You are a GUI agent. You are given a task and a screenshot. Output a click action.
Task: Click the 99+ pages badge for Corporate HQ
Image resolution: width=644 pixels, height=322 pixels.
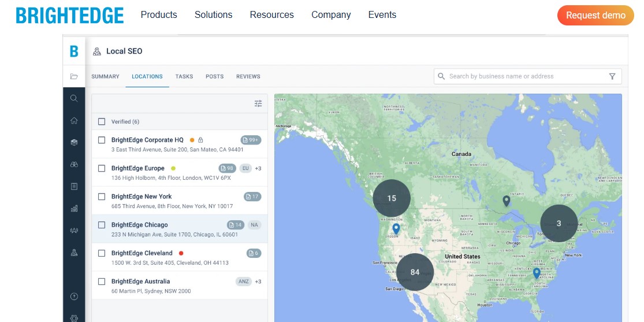pos(251,140)
